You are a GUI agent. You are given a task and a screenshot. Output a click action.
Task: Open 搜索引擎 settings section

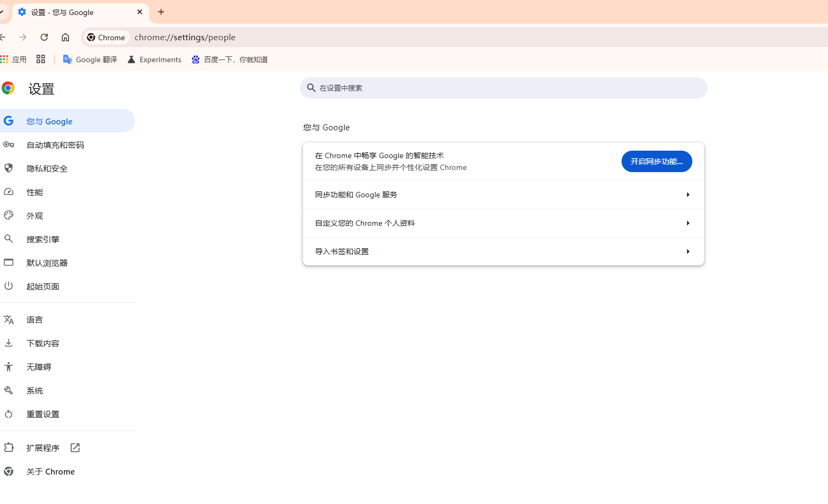click(x=67, y=239)
